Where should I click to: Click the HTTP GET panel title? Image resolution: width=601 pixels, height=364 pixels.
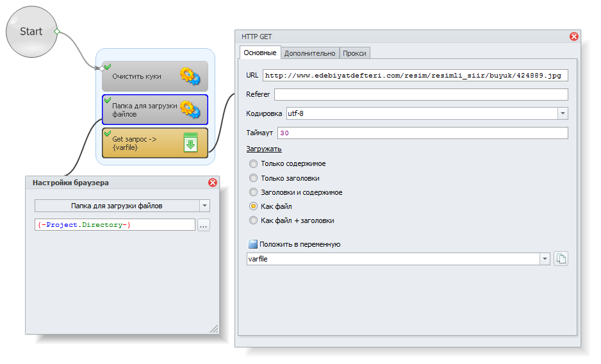(256, 37)
